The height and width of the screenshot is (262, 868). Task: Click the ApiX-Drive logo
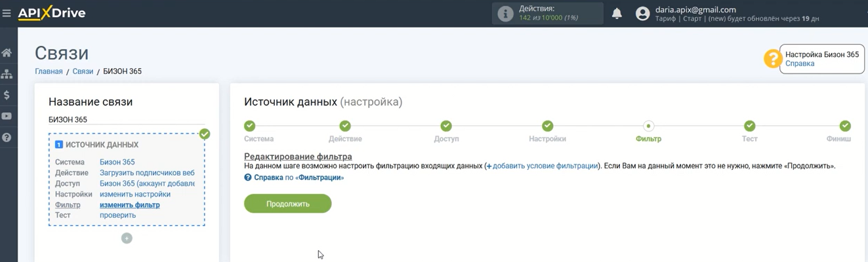[52, 13]
